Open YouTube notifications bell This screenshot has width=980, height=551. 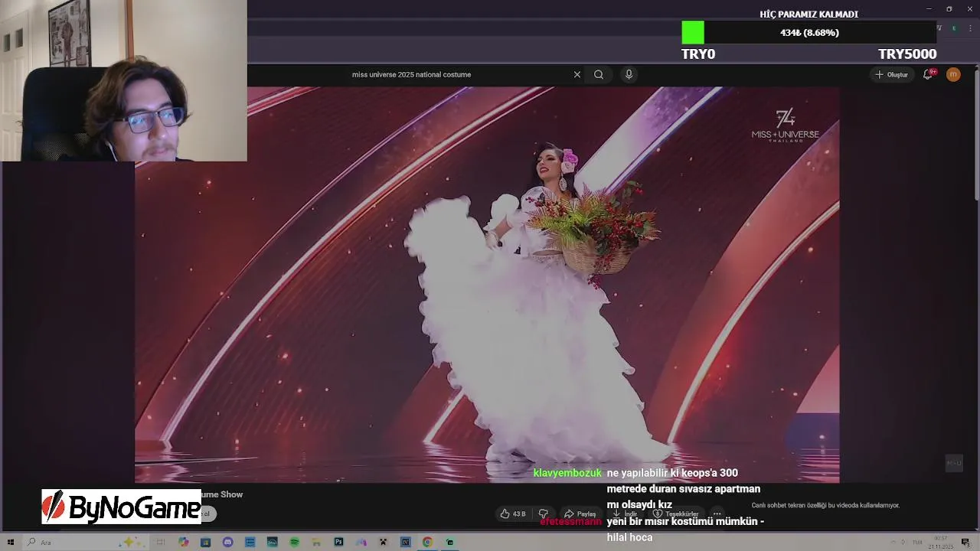click(x=928, y=74)
